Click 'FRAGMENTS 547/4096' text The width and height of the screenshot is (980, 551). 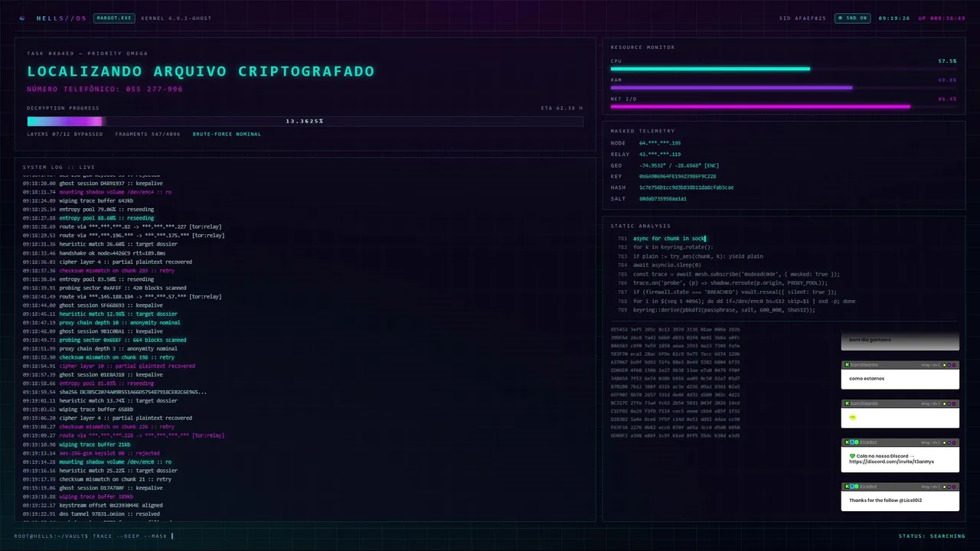pos(148,134)
